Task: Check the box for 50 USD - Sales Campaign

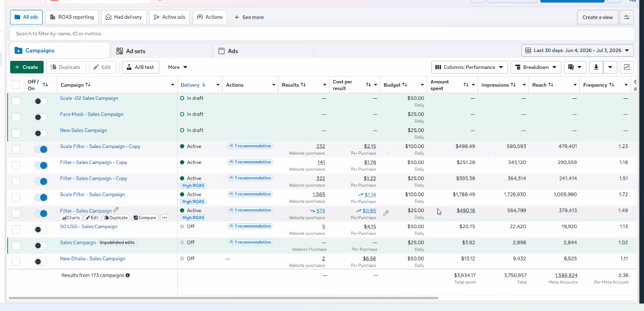Action: [16, 230]
